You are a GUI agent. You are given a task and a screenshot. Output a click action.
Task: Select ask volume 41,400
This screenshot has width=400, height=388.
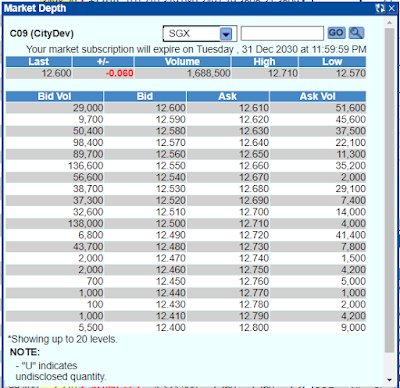351,235
